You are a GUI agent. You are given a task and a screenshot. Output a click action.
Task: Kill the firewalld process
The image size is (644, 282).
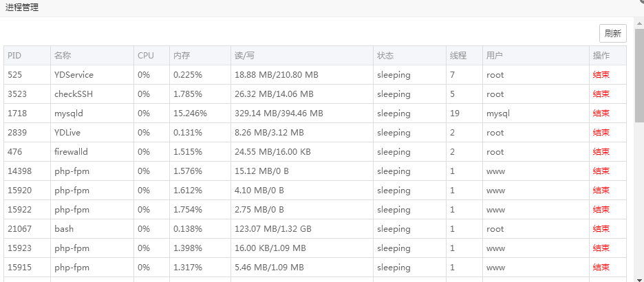[x=601, y=151]
